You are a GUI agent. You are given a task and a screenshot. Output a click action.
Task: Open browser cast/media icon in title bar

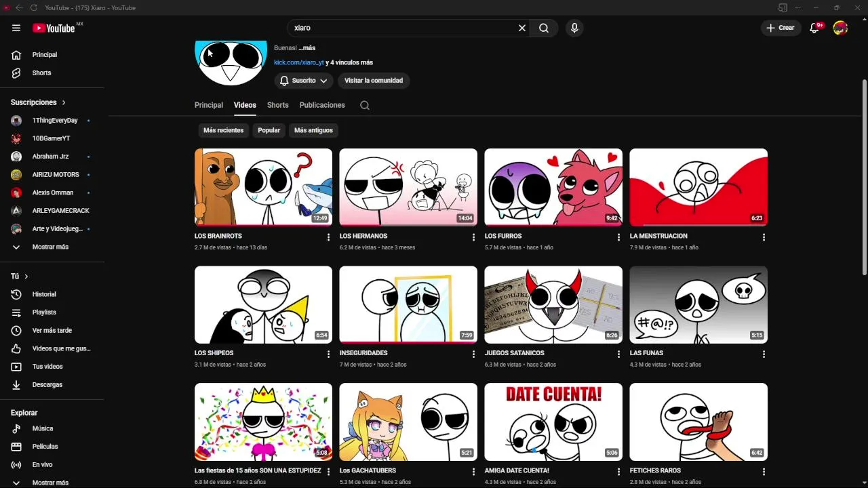(783, 7)
